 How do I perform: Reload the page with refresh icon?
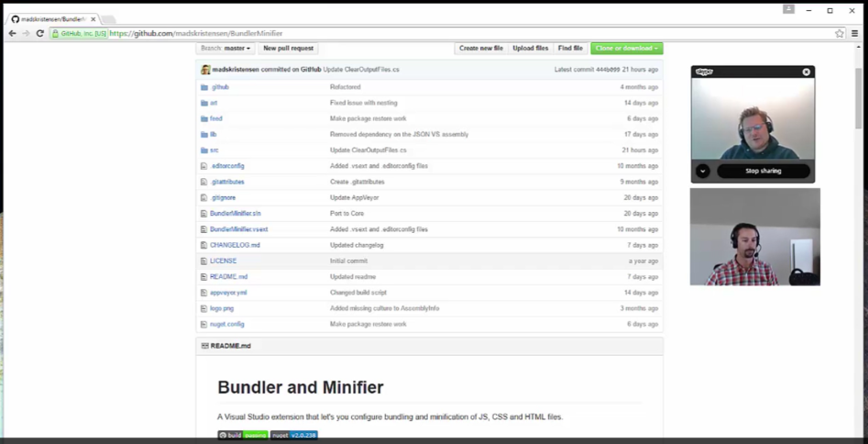click(39, 33)
